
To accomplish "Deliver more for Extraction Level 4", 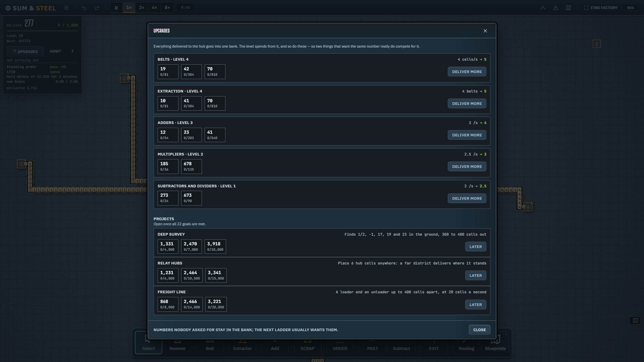I will [x=467, y=104].
